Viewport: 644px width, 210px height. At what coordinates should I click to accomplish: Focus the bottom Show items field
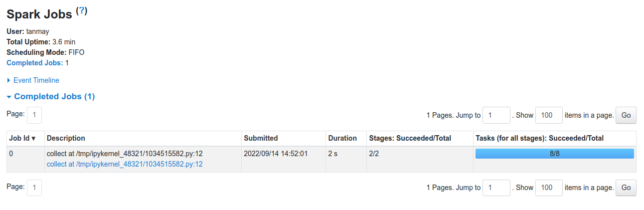(549, 188)
